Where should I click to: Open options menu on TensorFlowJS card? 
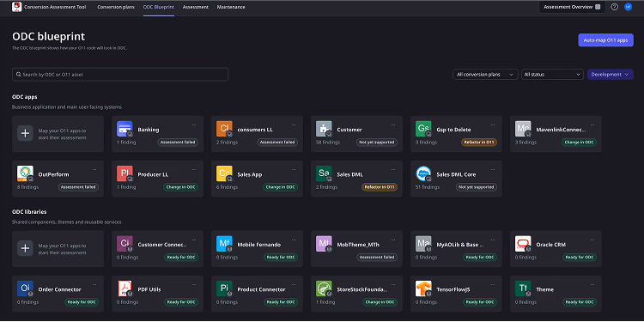coord(493,284)
